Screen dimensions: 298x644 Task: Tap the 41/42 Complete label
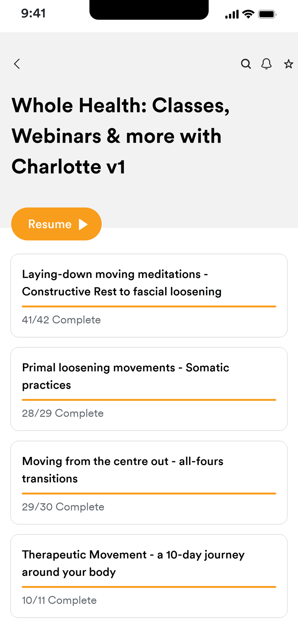[61, 320]
